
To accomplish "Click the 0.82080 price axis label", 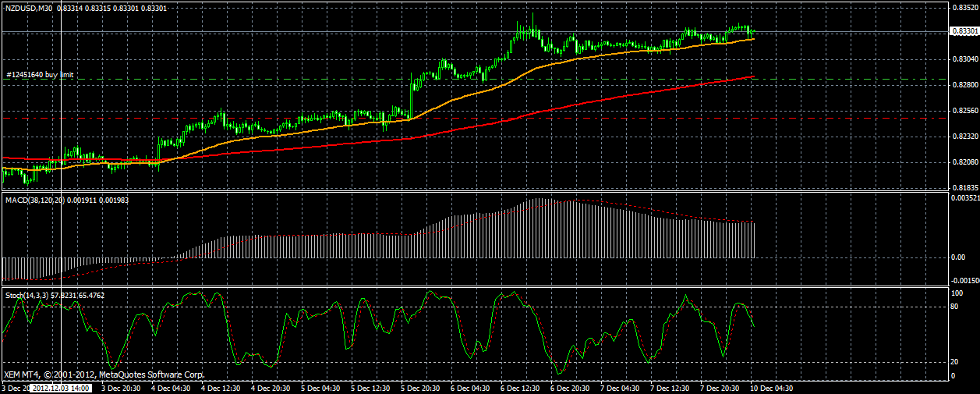I will (964, 162).
